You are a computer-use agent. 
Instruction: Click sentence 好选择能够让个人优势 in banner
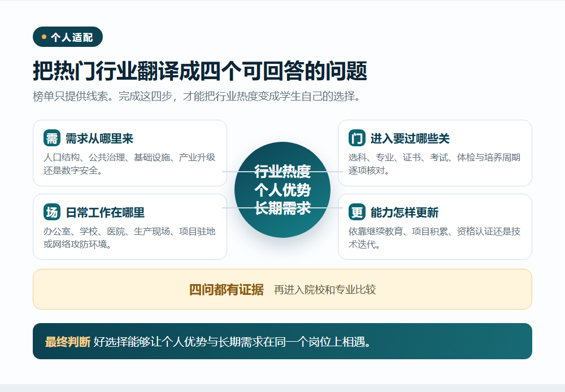click(232, 342)
